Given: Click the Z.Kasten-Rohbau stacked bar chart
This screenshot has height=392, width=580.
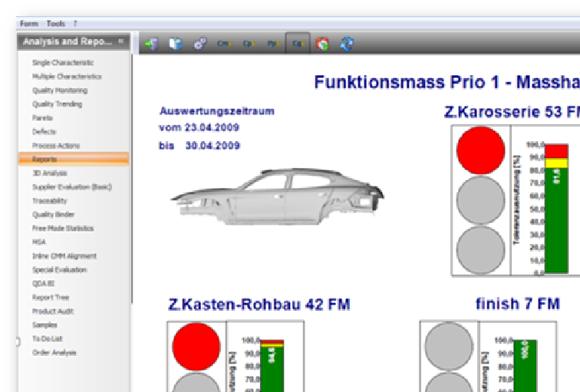Looking at the screenshot, I should 272,366.
